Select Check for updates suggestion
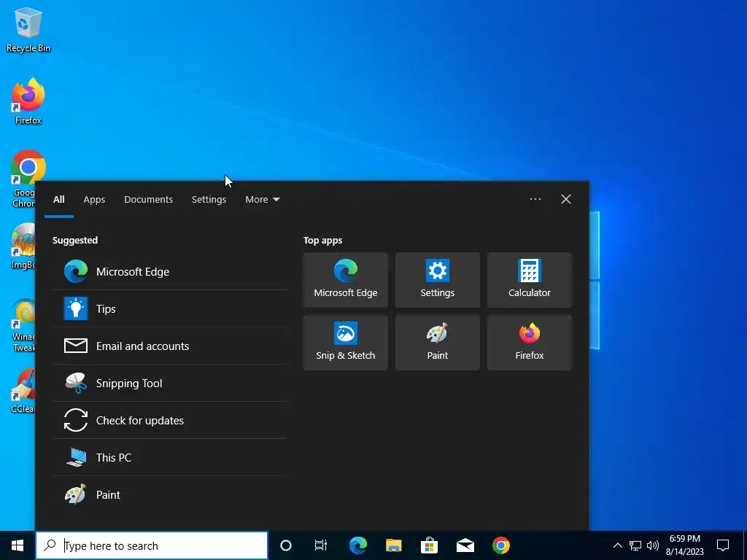 tap(169, 420)
